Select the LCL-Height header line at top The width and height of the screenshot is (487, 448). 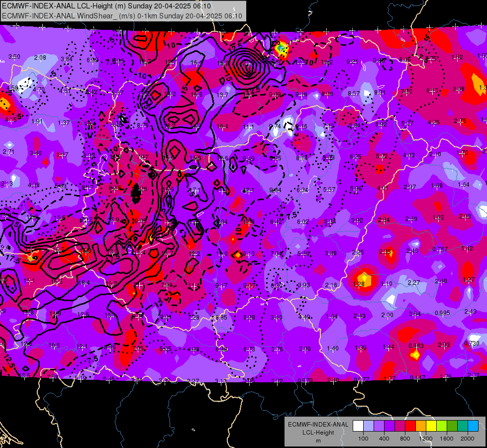[106, 6]
